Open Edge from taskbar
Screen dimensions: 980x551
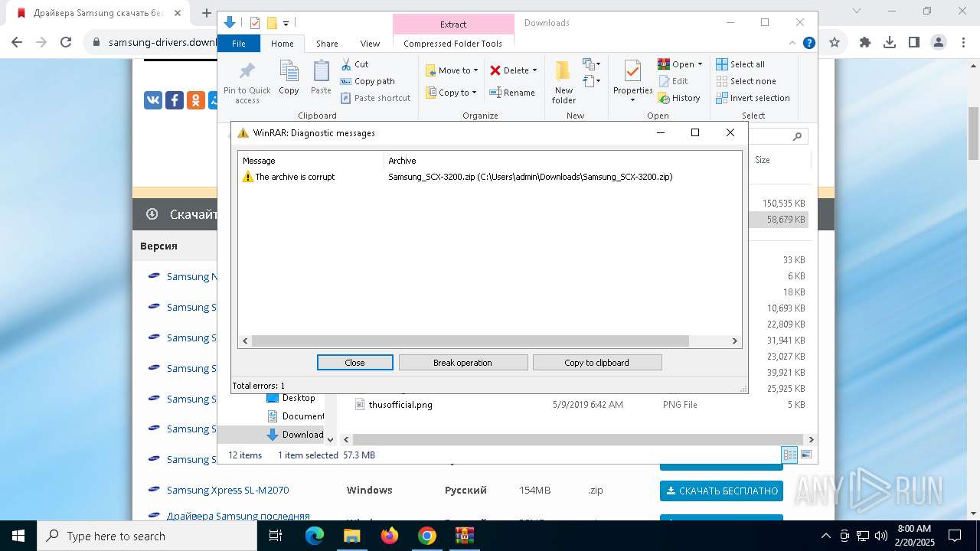coord(315,536)
